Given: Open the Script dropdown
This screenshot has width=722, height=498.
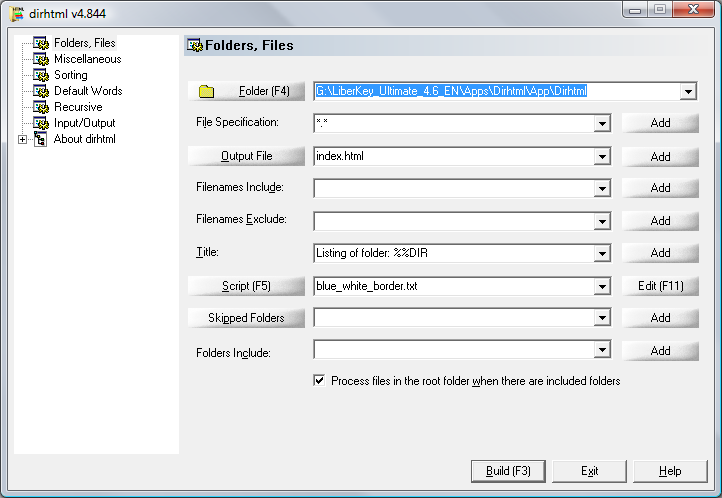Looking at the screenshot, I should point(602,286).
